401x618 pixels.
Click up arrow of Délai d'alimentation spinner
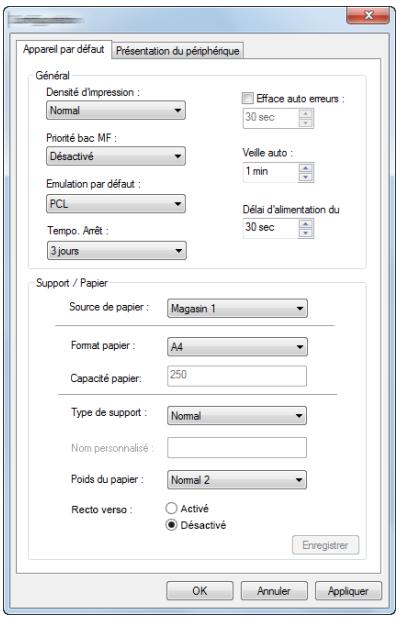pos(306,224)
